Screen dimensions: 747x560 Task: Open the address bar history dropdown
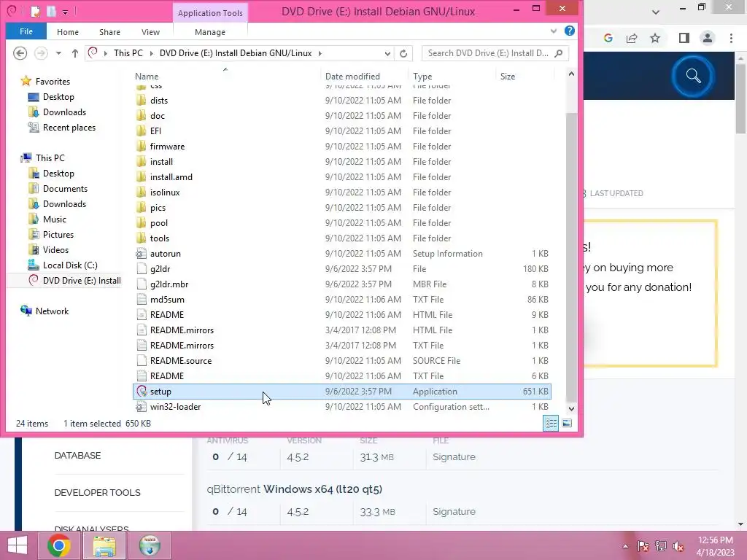[x=387, y=53]
